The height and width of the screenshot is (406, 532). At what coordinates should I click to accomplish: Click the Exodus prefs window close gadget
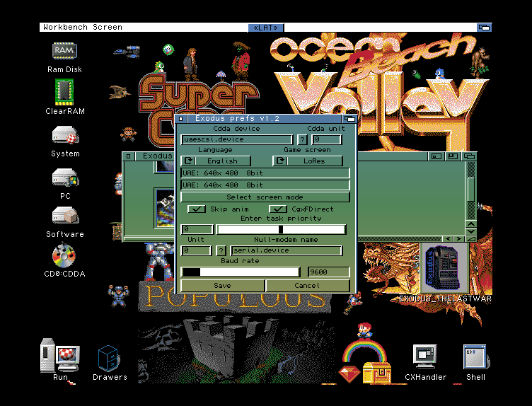tap(181, 119)
